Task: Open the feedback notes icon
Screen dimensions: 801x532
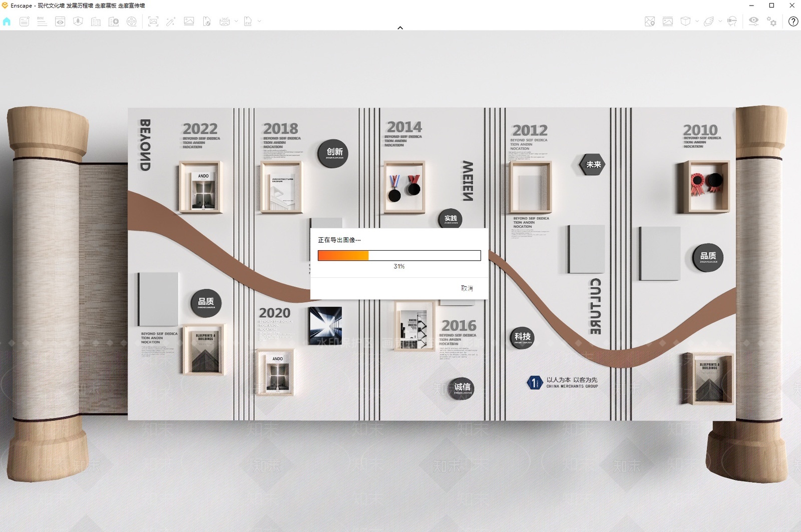Action: point(24,22)
